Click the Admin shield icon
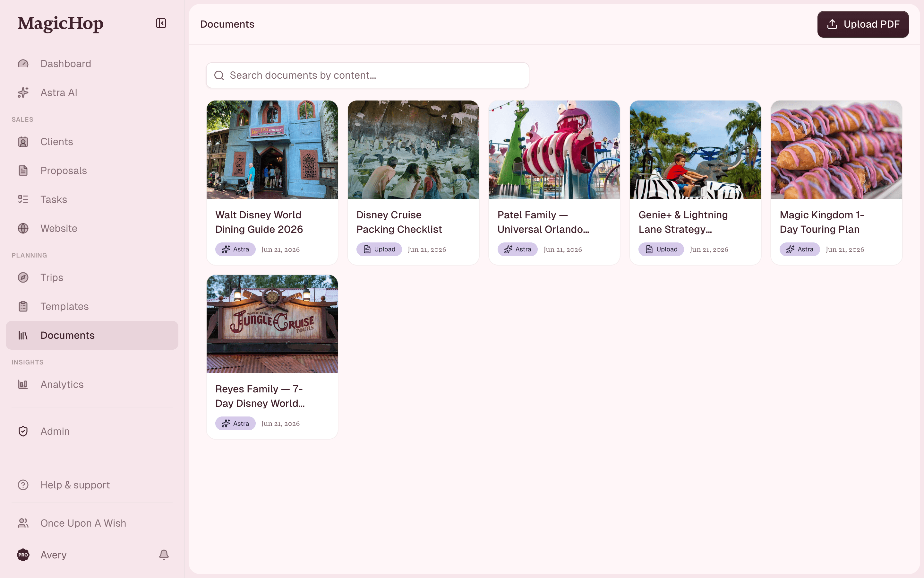This screenshot has height=578, width=924. coord(23,431)
